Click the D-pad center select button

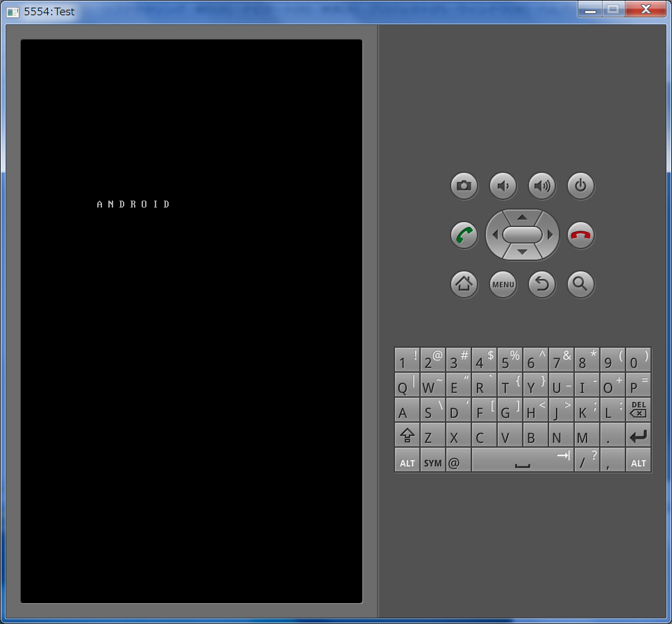[x=523, y=235]
